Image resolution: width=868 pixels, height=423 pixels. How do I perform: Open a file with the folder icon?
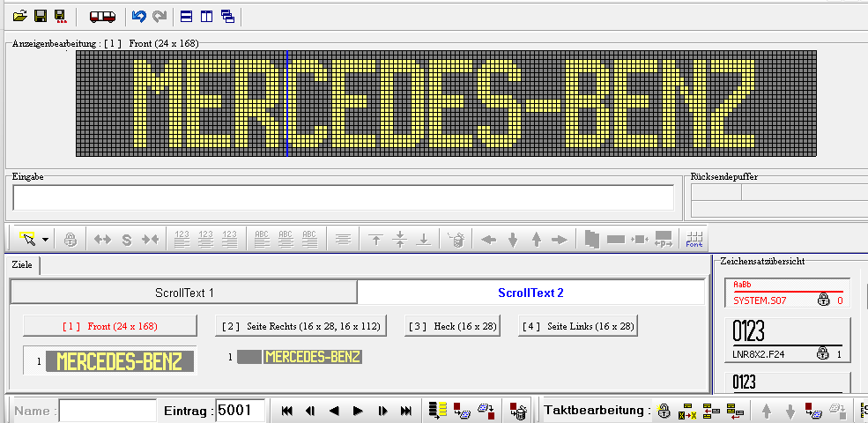coord(20,16)
